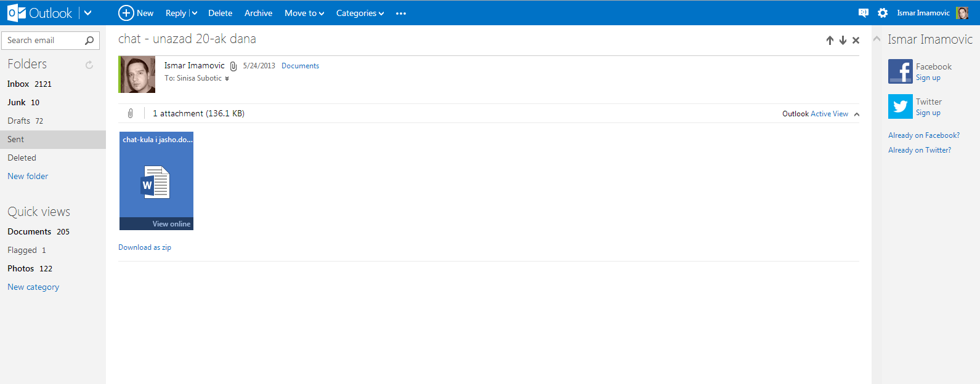Open the Move to dropdown
The image size is (980, 384).
(304, 13)
